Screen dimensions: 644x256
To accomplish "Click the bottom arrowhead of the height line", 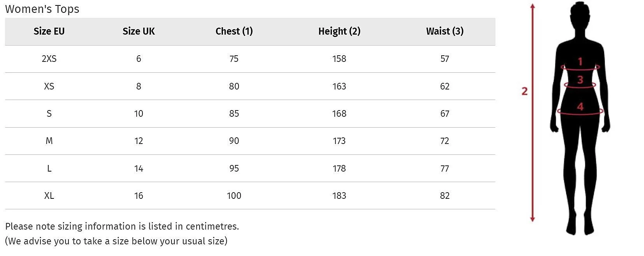I will point(533,219).
